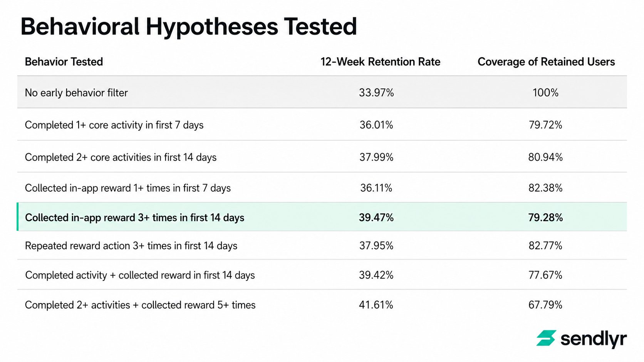Viewport: 644px width, 362px height.
Task: Click the 77.67% coverage value
Action: tap(545, 275)
